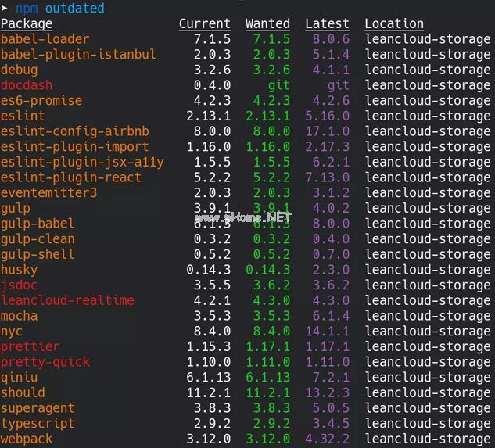Click the nyc latest version 14.1.1
This screenshot has height=448, width=495.
pos(327,331)
